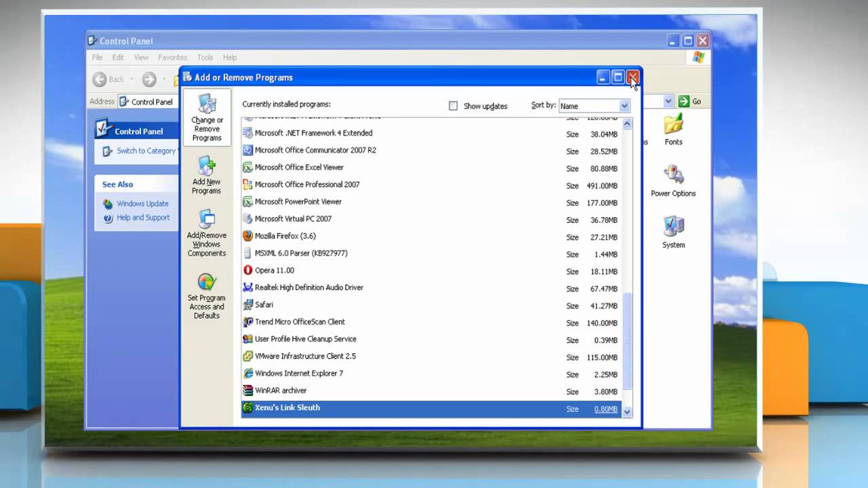This screenshot has width=868, height=488.
Task: Select Microsoft Office Professional 2007 entry text
Action: [x=307, y=184]
